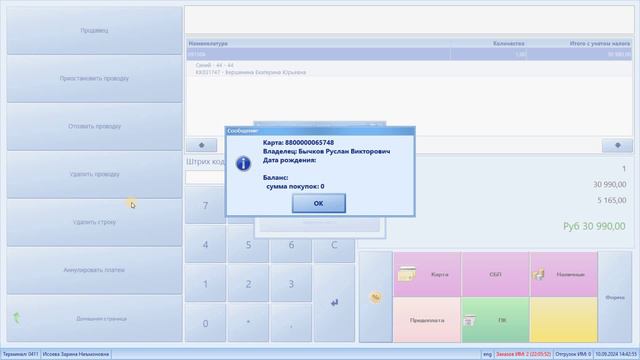
Task: Click Аннулировать платеж
Action: coord(94,270)
